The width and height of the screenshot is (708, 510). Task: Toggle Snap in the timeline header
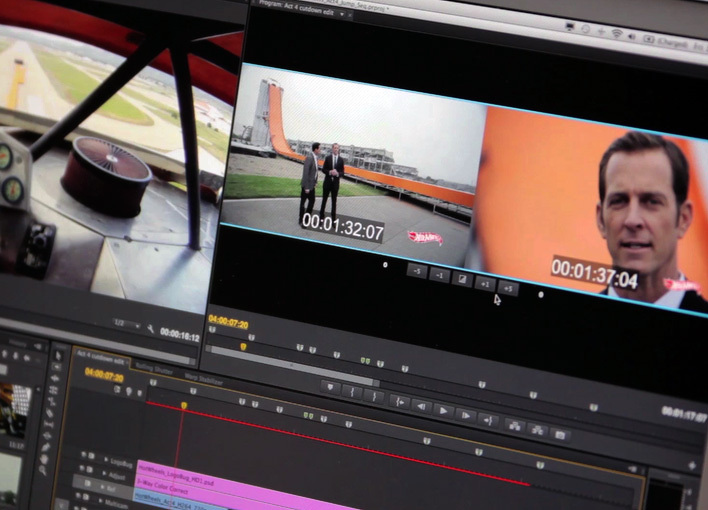pyautogui.click(x=118, y=389)
